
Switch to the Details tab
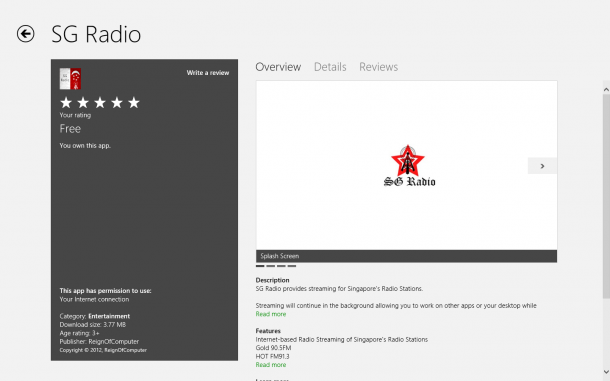(x=330, y=67)
